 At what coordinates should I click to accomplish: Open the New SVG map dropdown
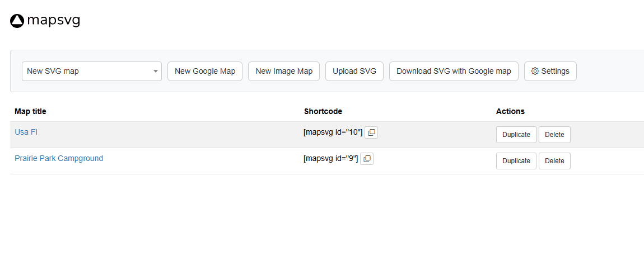92,72
